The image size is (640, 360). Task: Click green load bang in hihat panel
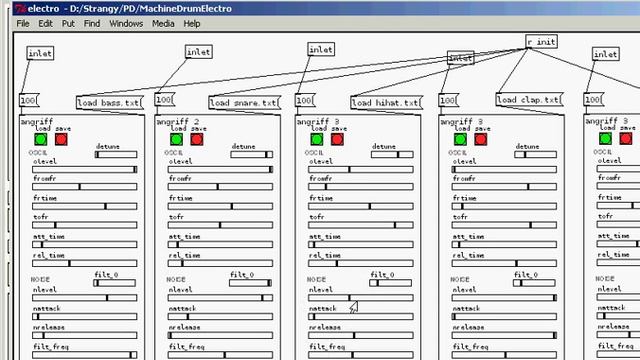tap(316, 139)
